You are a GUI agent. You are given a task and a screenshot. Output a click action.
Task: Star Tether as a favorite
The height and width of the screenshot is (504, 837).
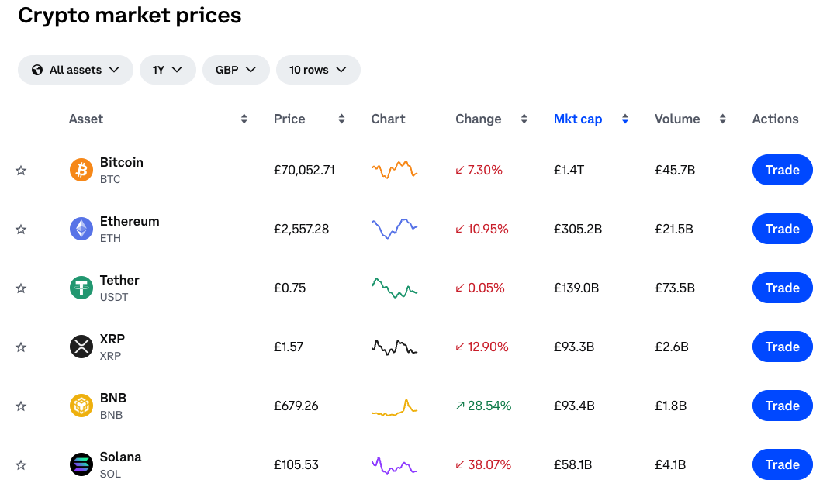pyautogui.click(x=21, y=288)
